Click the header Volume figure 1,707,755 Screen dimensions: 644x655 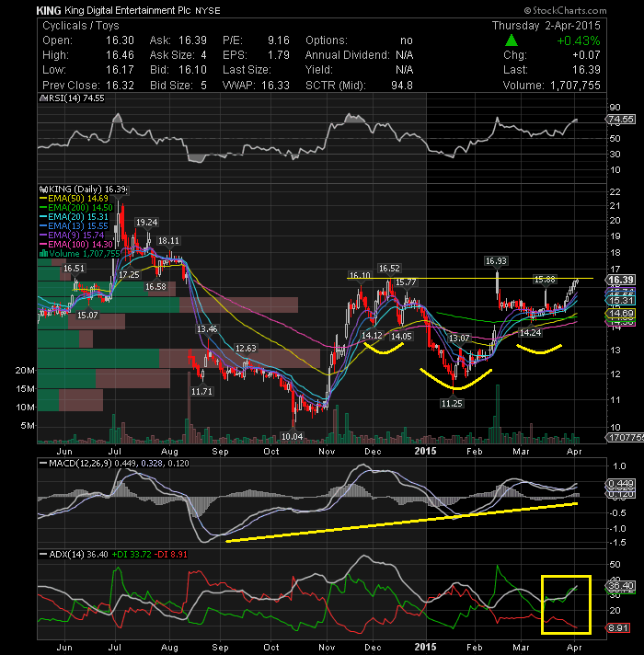575,86
